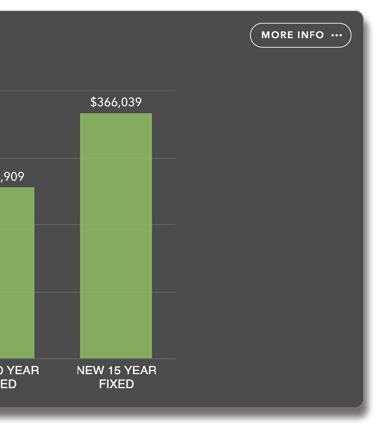389x434 pixels.
Task: Click the NEW 15 YEAR axis label text
Action: click(x=116, y=370)
